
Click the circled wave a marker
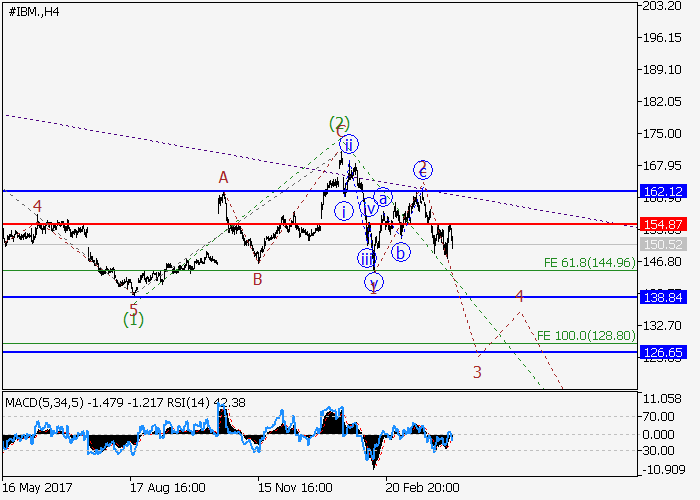pyautogui.click(x=382, y=198)
